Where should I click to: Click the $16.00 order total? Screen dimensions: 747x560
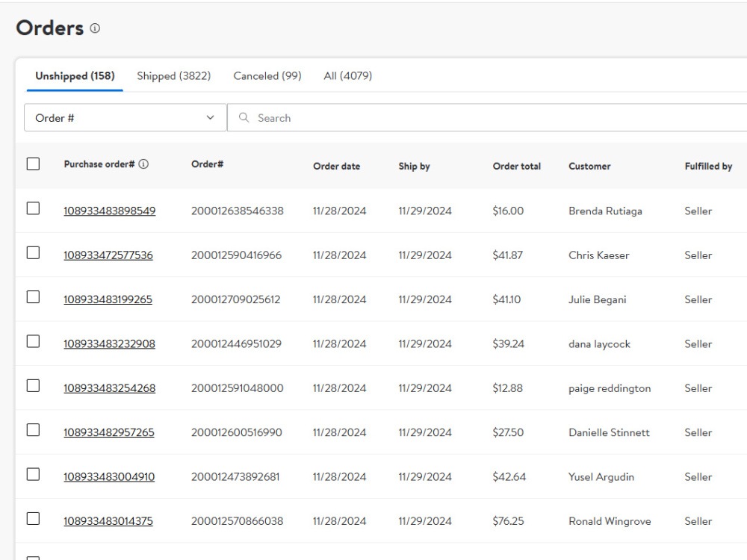[x=508, y=211]
